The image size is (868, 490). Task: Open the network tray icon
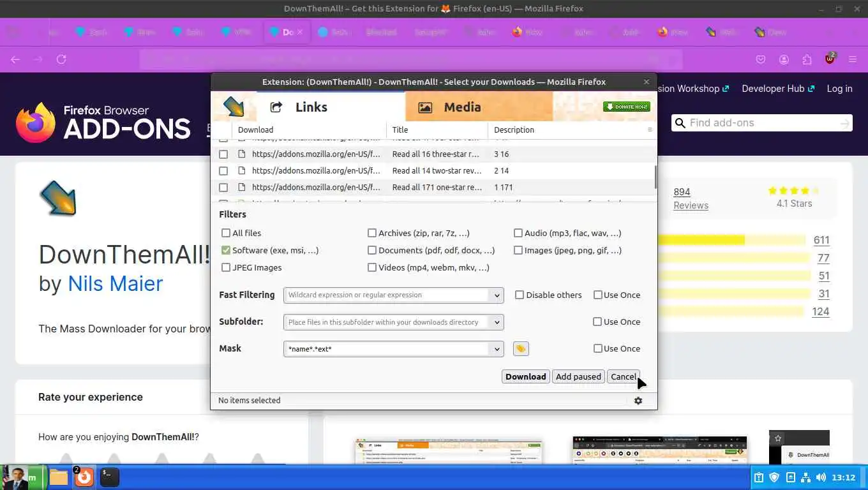coord(805,477)
